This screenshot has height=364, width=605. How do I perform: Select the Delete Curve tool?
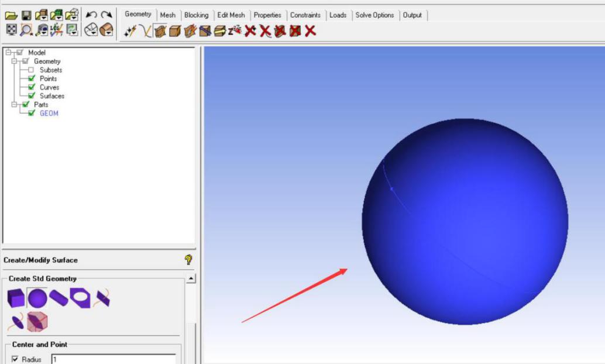(x=265, y=31)
